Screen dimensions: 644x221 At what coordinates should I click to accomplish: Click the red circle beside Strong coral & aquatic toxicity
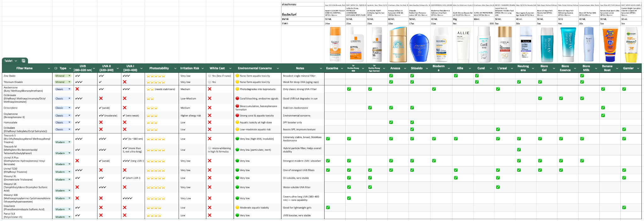[237, 116]
